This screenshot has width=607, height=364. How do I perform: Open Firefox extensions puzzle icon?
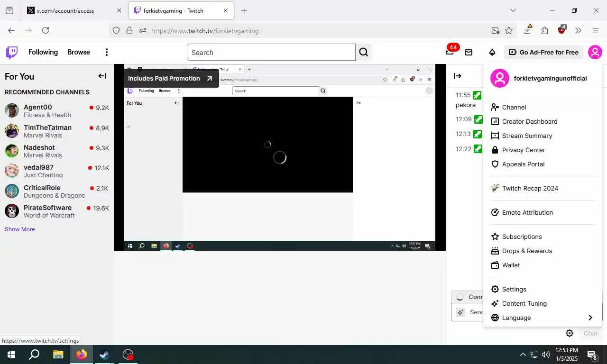(x=544, y=30)
